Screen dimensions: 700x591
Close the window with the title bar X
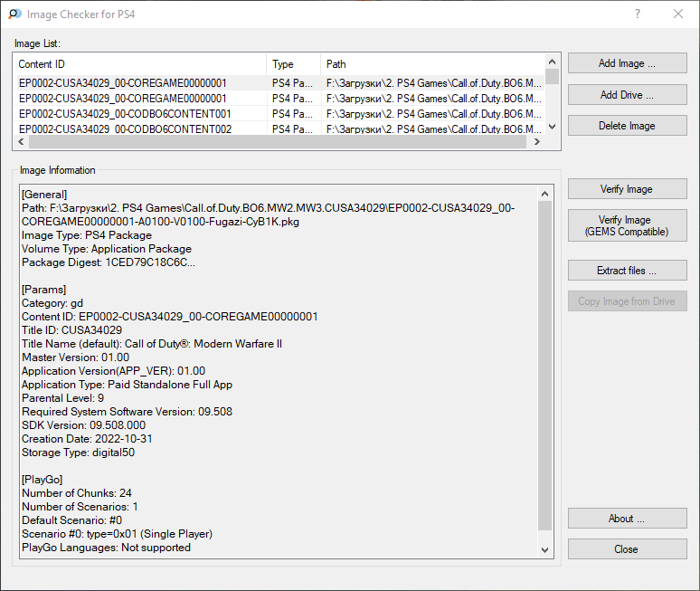click(678, 14)
